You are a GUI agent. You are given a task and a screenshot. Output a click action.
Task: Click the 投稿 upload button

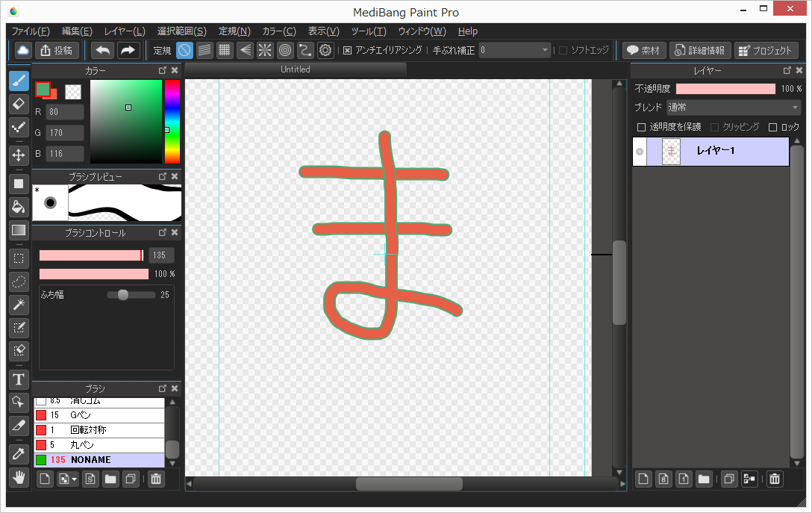(x=57, y=50)
